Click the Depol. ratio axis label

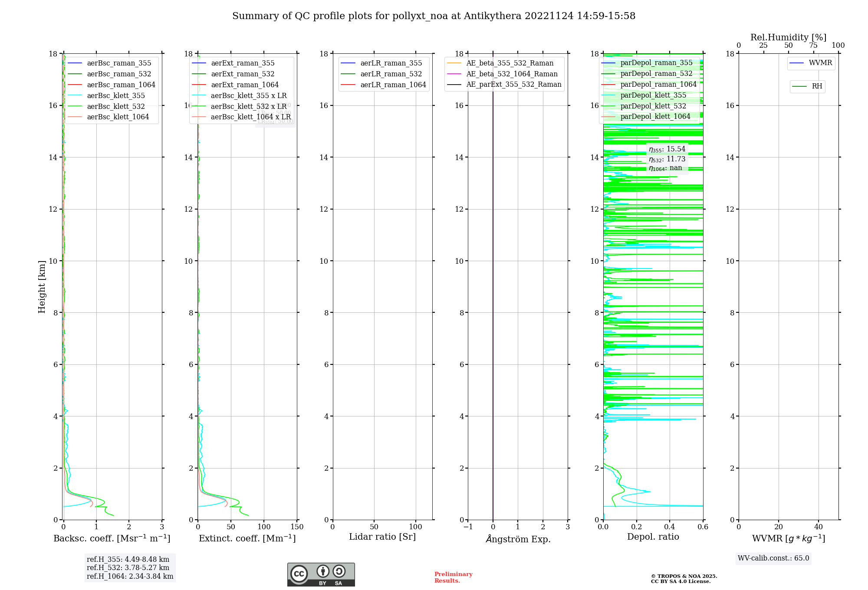click(653, 537)
